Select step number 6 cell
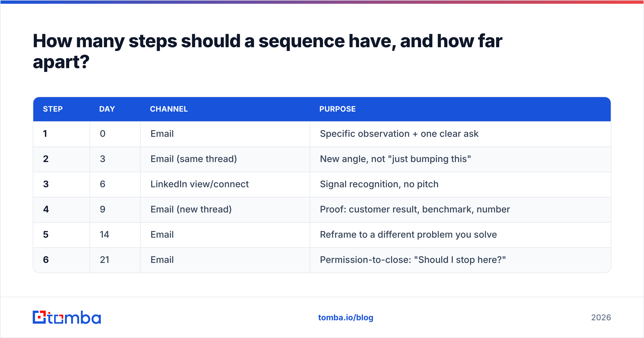This screenshot has height=338, width=644. click(x=61, y=260)
